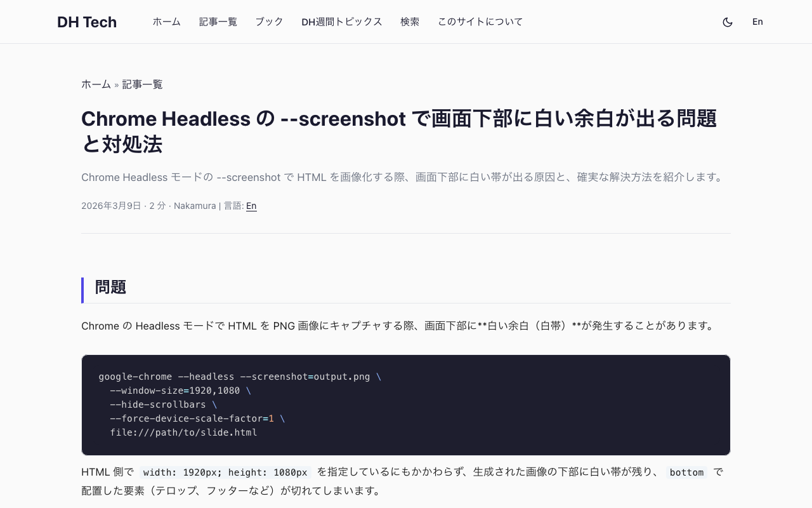Click the inline code bottom in the paragraph

point(686,472)
